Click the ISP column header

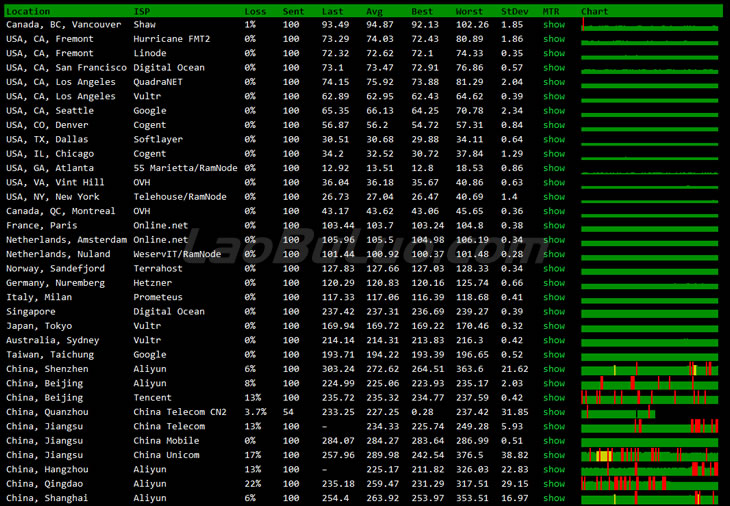pyautogui.click(x=142, y=11)
